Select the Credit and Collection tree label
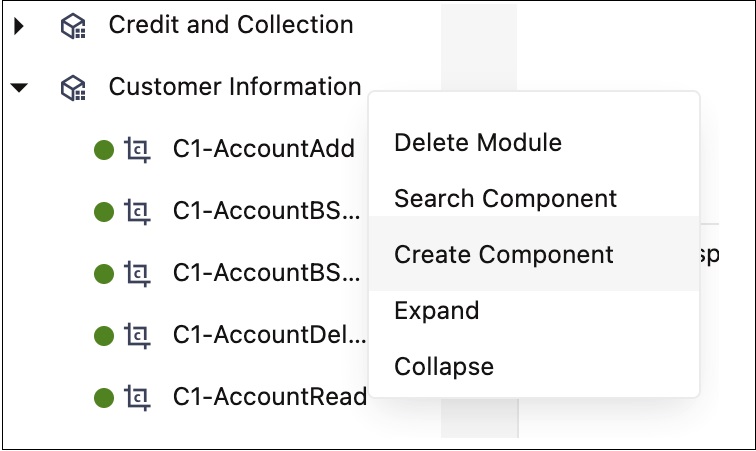756x451 pixels. tap(231, 26)
